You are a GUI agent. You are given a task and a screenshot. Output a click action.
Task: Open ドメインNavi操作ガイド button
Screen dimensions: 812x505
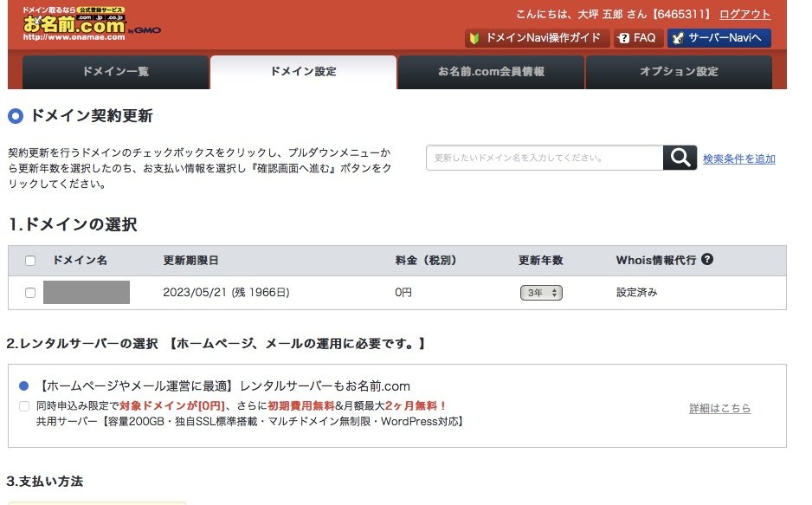point(537,38)
